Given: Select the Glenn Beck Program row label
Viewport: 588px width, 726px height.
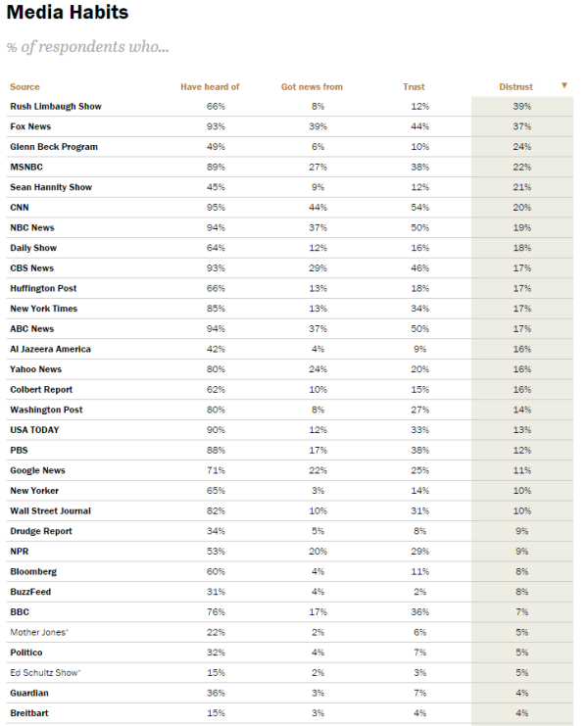Looking at the screenshot, I should click(x=53, y=147).
